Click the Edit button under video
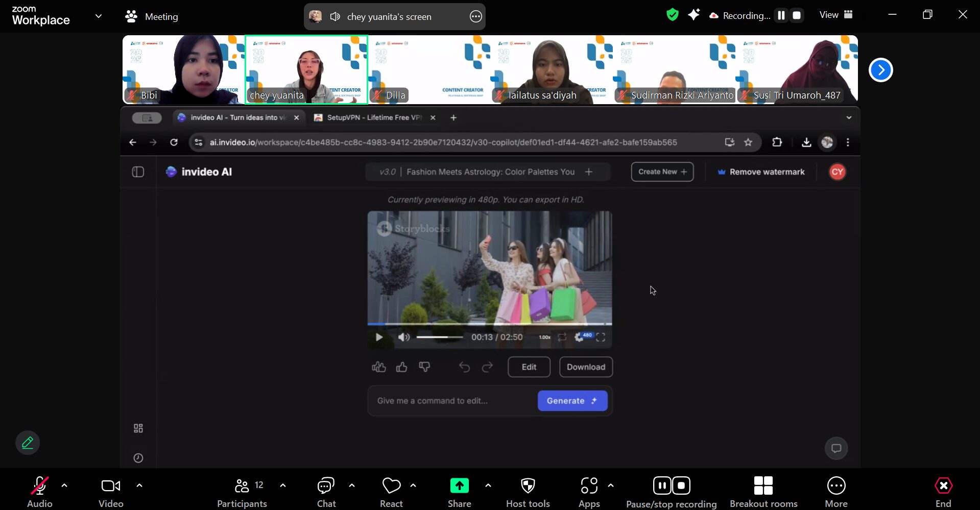The width and height of the screenshot is (980, 510). 529,367
